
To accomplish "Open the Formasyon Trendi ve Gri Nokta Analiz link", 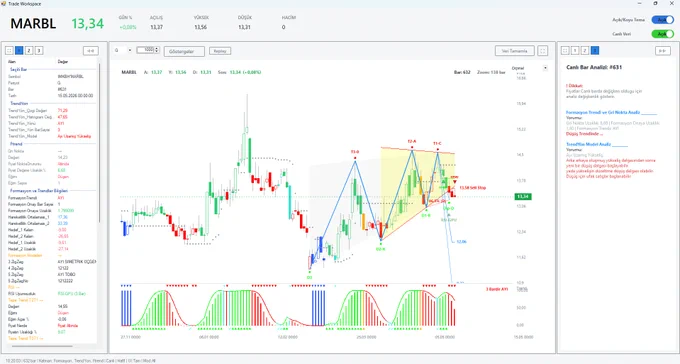I will tap(611, 112).
